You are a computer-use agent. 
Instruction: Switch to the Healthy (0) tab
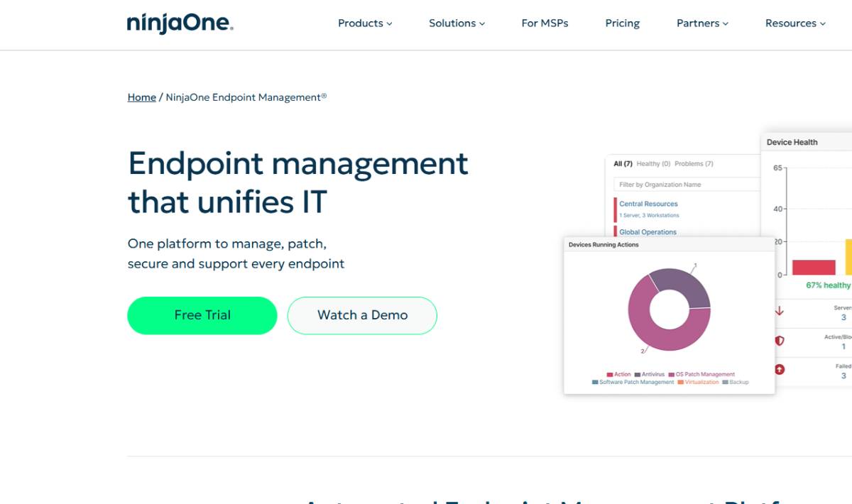(653, 164)
